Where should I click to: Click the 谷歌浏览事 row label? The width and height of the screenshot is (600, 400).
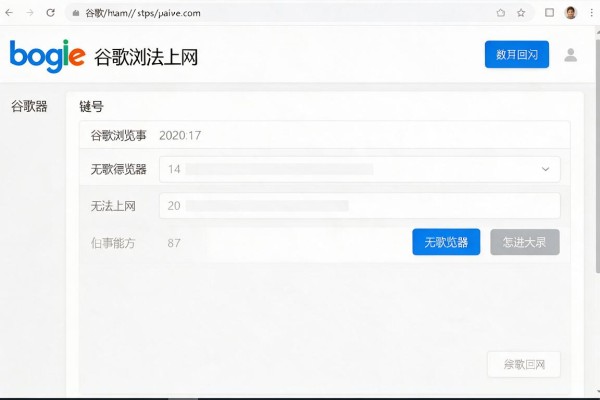pos(118,135)
